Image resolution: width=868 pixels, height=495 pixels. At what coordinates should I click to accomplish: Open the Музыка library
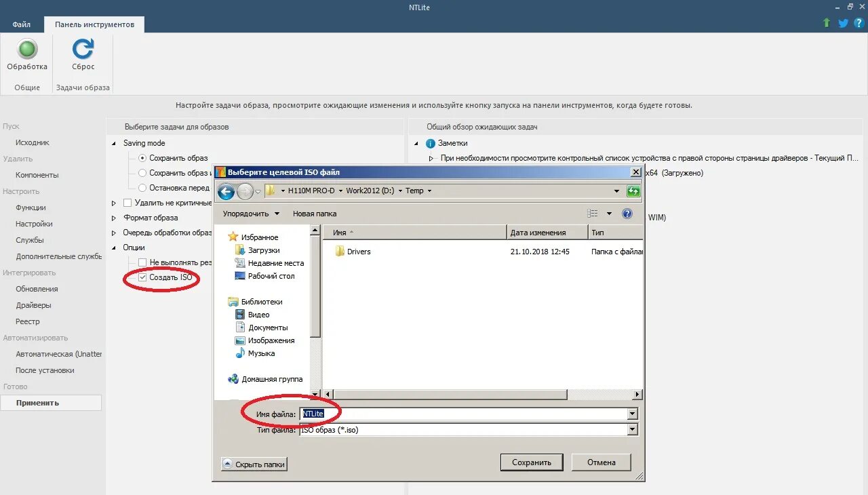(261, 353)
